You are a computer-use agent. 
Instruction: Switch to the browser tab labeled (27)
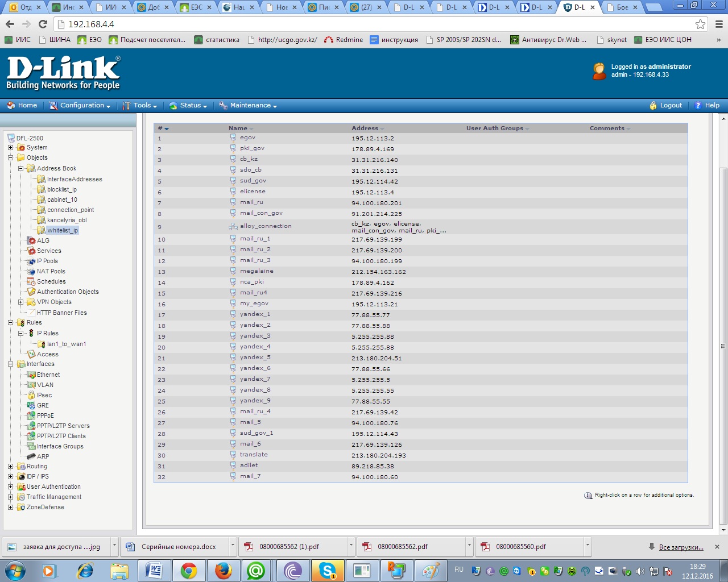click(366, 7)
